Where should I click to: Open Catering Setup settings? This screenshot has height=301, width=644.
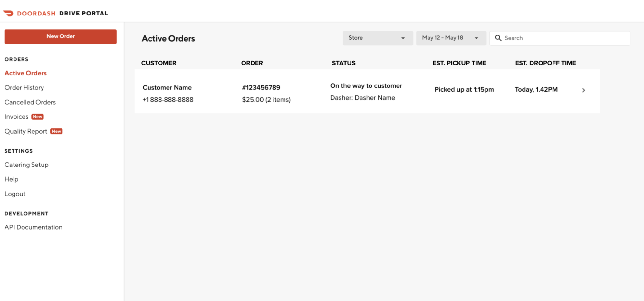click(26, 165)
